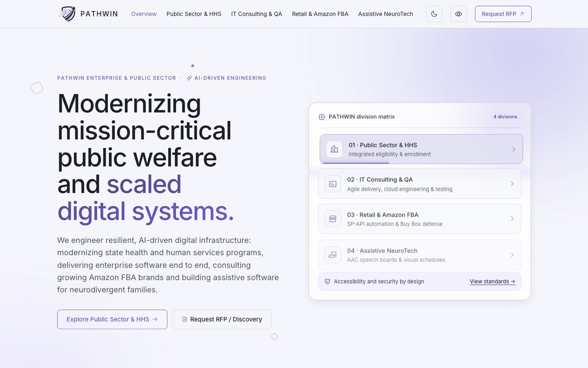The height and width of the screenshot is (368, 588).
Task: Click 'Accessibility and security by design' text
Action: (379, 281)
